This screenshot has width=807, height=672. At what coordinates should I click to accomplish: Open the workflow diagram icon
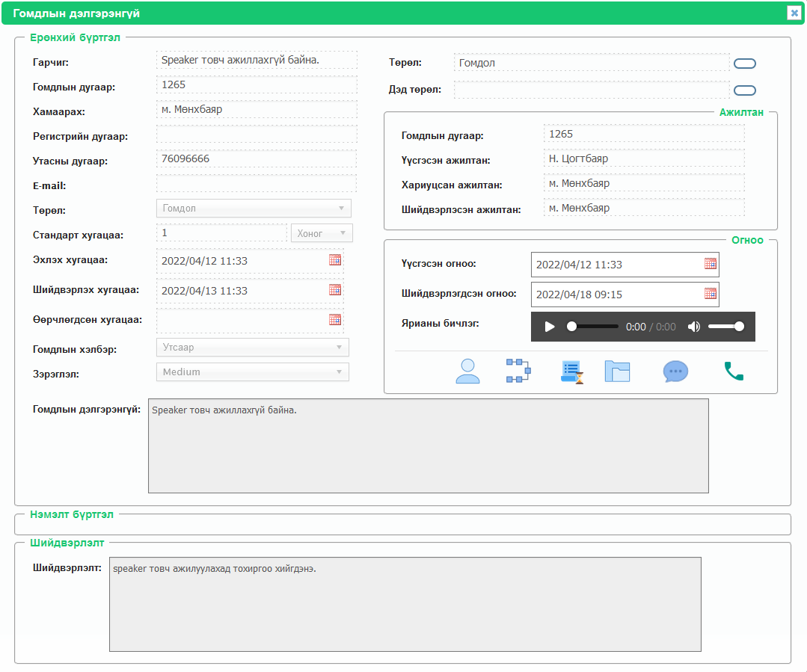(x=518, y=371)
